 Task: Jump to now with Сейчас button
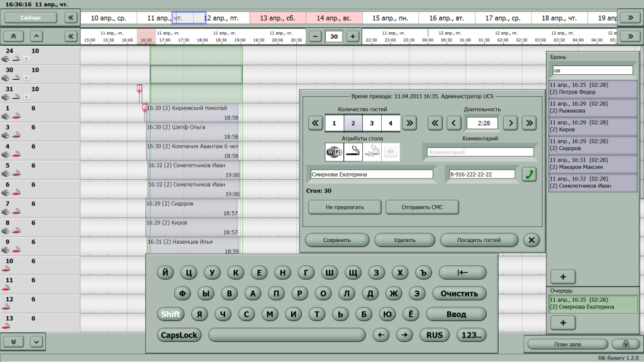click(31, 18)
